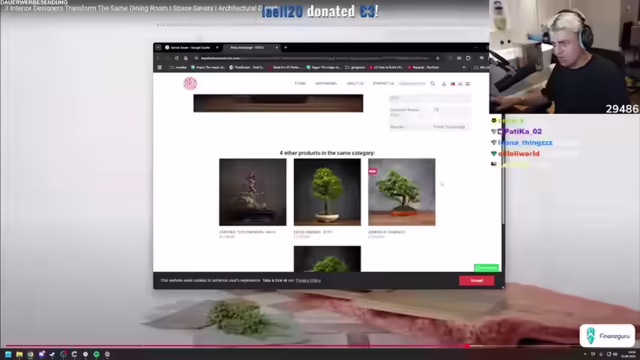Open the apps grid in bookmarks bar
The height and width of the screenshot is (360, 640).
point(160,67)
